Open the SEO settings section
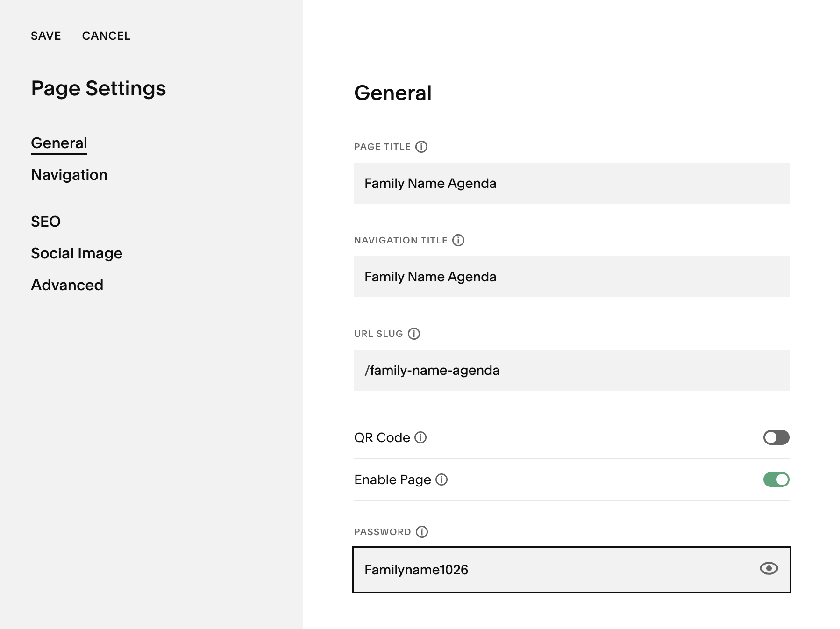Viewport: 840px width, 629px height. pyautogui.click(x=46, y=222)
